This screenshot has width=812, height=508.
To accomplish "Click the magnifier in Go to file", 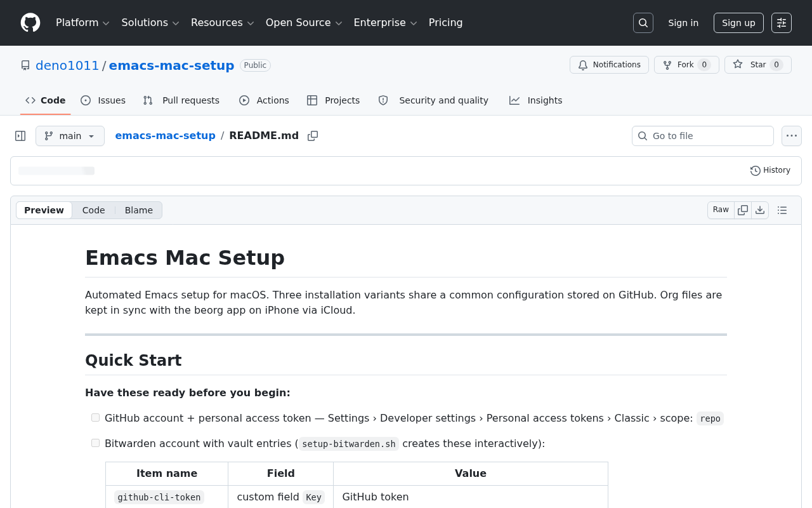I will click(x=643, y=136).
